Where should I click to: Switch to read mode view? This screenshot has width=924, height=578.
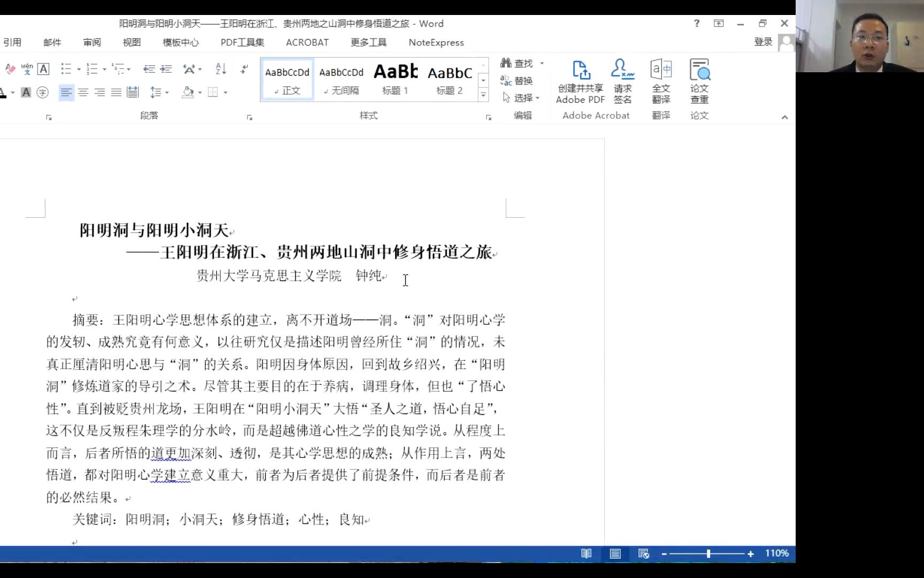587,554
